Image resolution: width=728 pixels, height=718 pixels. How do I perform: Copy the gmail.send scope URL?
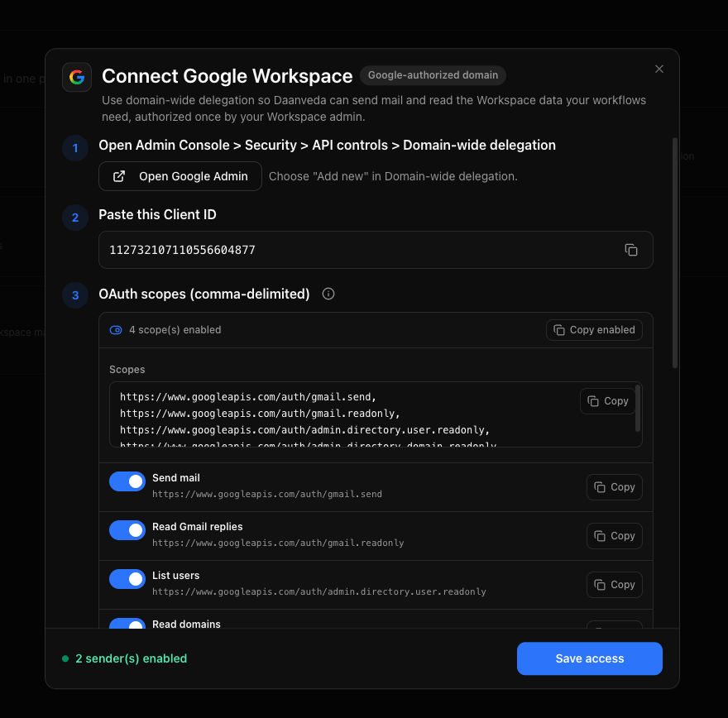pyautogui.click(x=614, y=487)
